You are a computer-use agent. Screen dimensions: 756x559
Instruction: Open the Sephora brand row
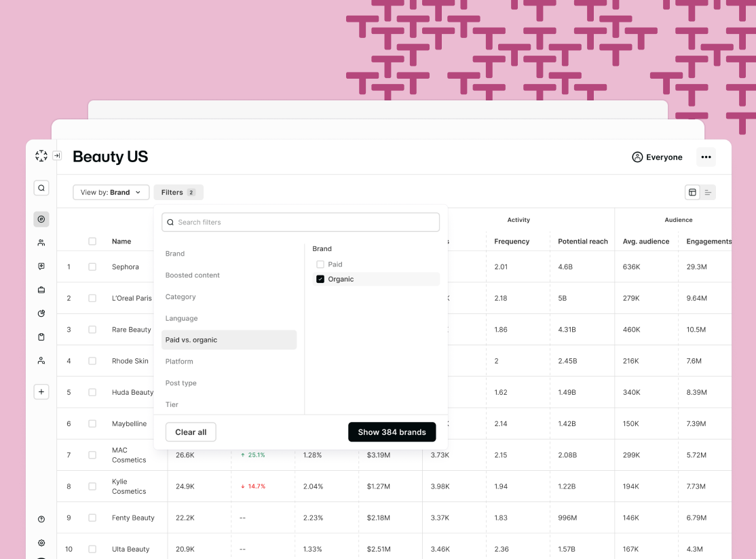pyautogui.click(x=126, y=267)
